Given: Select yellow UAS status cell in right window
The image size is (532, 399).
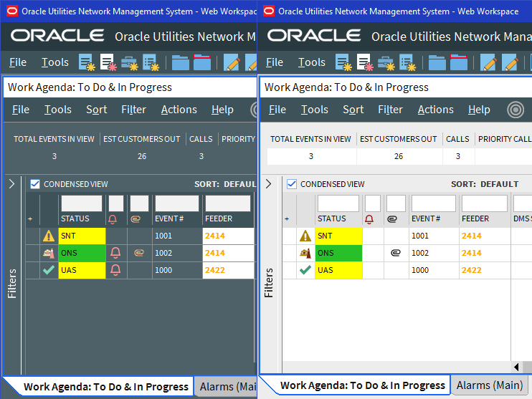Looking at the screenshot, I should coord(338,270).
